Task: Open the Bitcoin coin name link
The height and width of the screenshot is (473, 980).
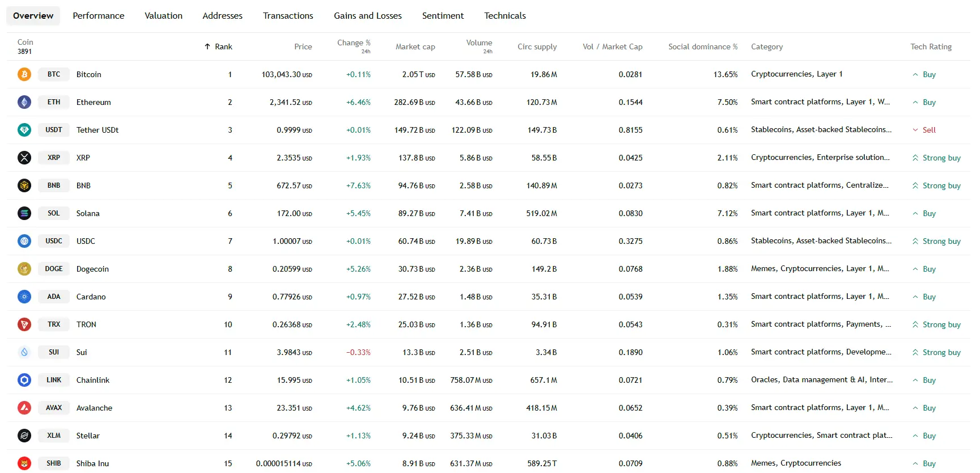Action: click(89, 74)
